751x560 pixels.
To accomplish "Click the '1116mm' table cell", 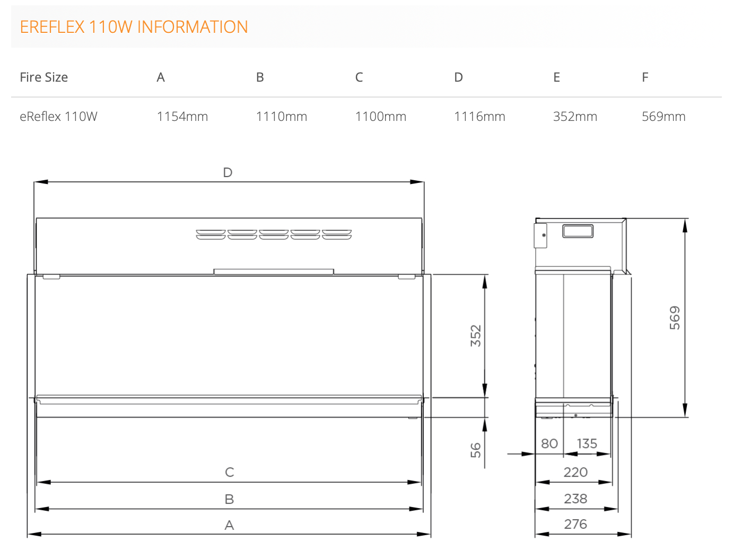I will point(479,117).
